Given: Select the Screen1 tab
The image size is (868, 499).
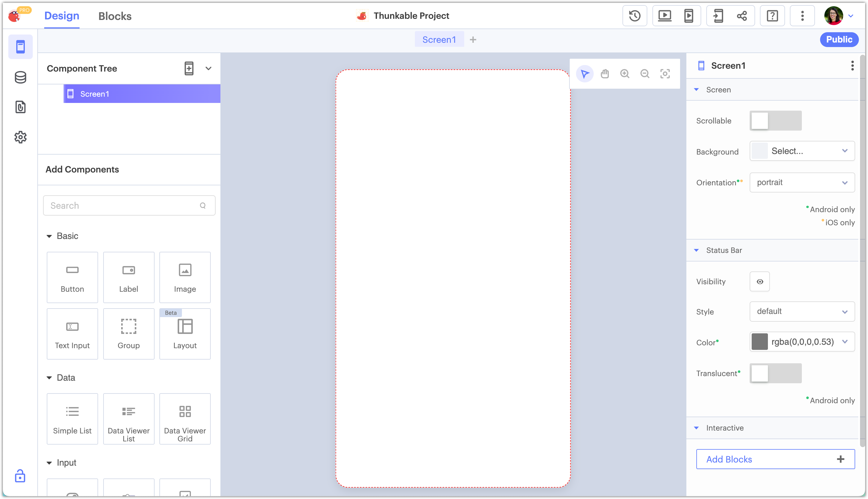Looking at the screenshot, I should tap(439, 40).
